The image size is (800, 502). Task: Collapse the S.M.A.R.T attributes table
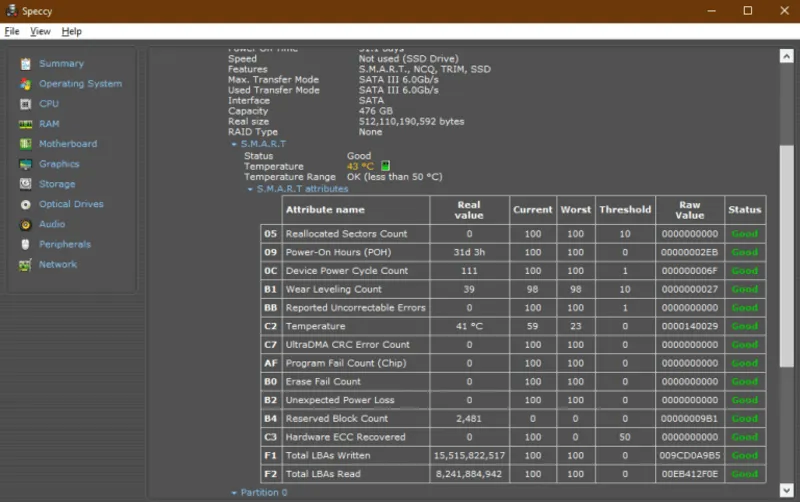pos(250,189)
